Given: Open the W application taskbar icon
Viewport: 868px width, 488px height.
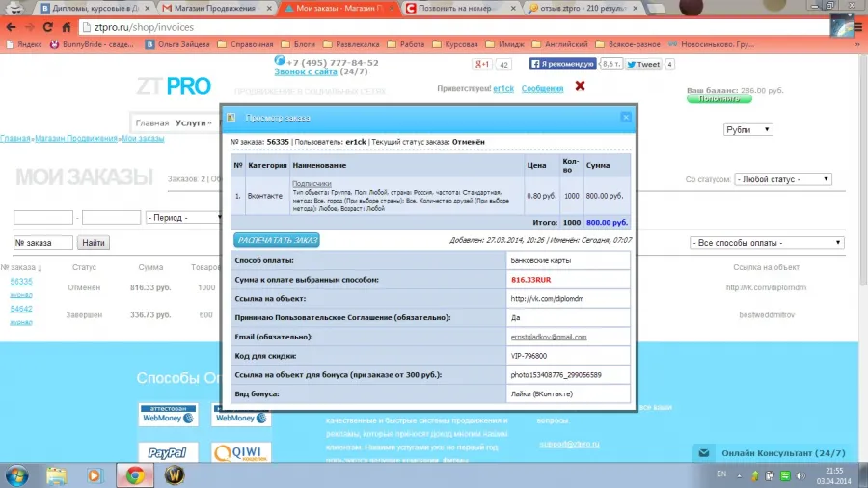Looking at the screenshot, I should pos(175,475).
